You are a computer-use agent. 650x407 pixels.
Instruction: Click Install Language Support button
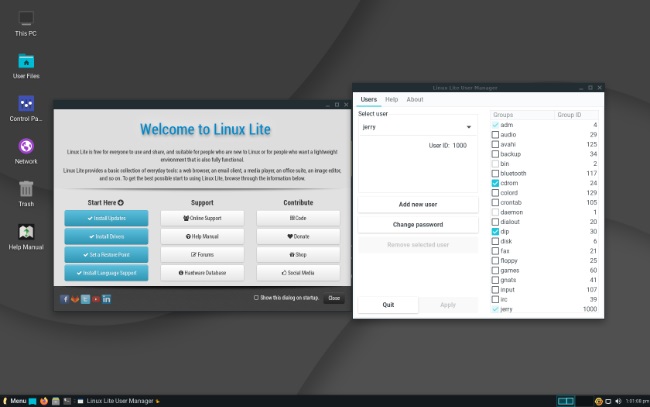[x=106, y=273]
